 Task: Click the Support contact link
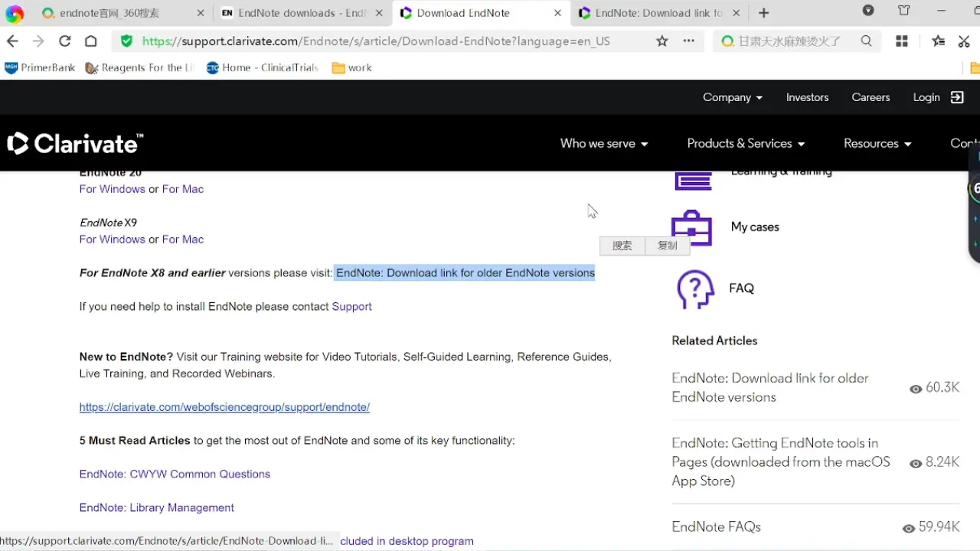click(351, 307)
